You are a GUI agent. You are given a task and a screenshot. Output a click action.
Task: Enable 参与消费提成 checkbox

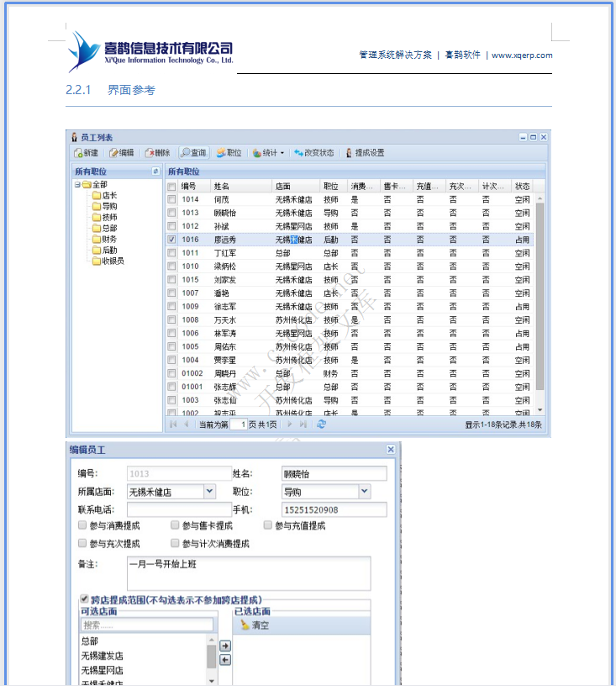(x=82, y=525)
